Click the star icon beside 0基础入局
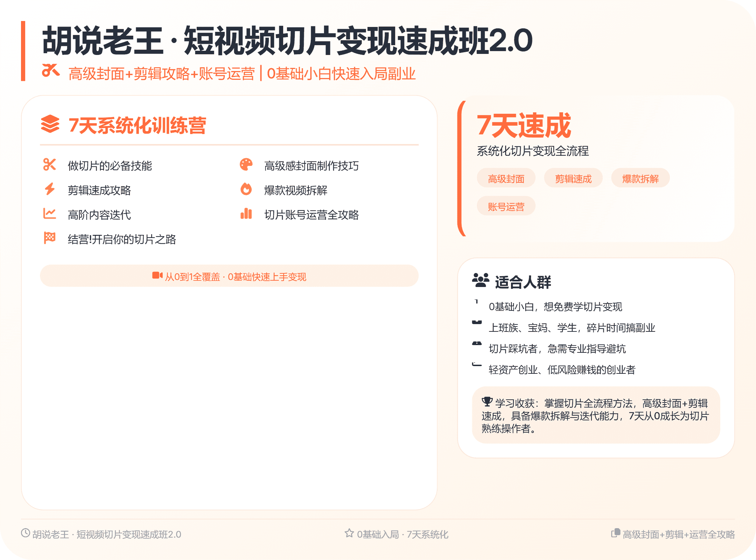756x560 pixels. click(x=349, y=533)
